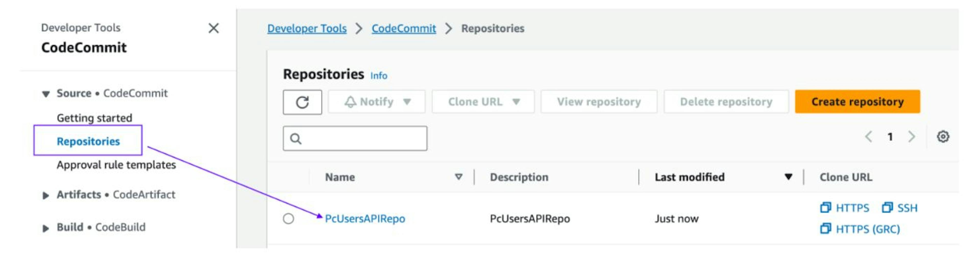Select the PcUsersAPIRepo radio button
The image size is (980, 280).
(288, 219)
